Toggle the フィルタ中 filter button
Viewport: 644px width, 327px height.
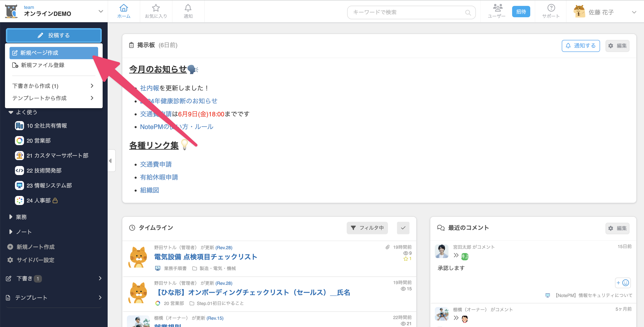367,228
